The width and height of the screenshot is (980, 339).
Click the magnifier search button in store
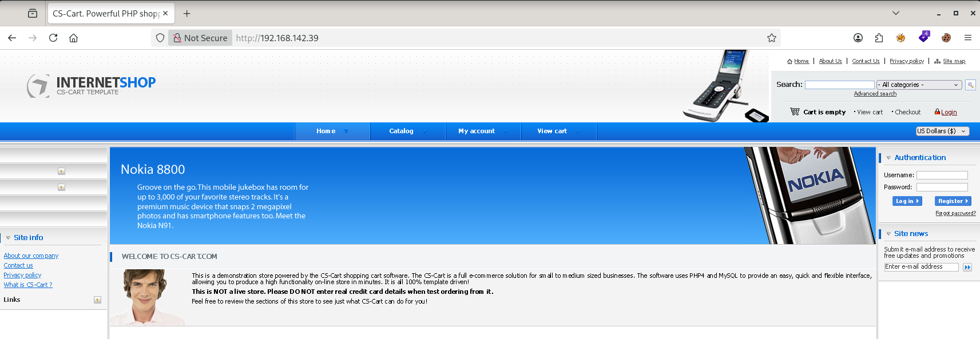click(x=970, y=85)
